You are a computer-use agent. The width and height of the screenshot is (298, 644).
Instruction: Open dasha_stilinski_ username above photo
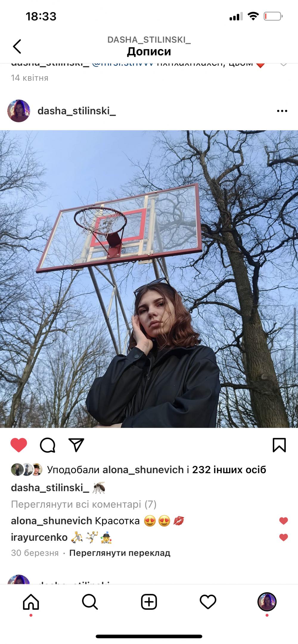(77, 111)
